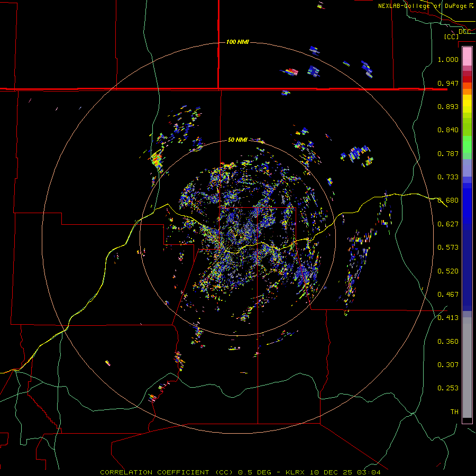
Task: Click the 1.000 value on color scale
Action: click(448, 59)
